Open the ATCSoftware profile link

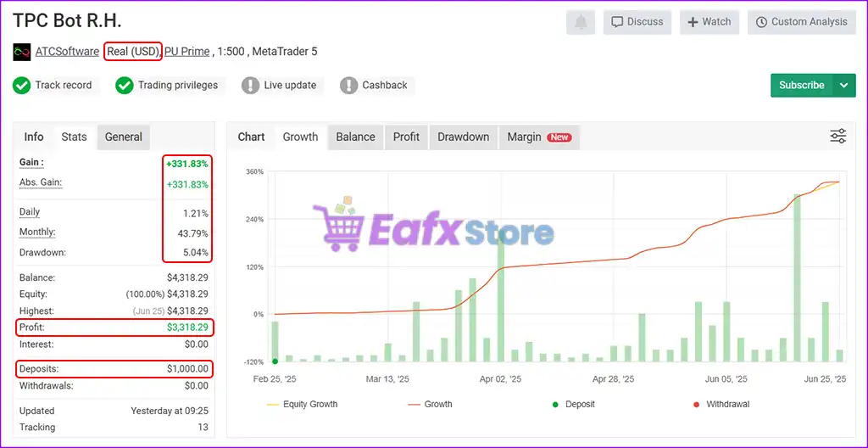(67, 52)
